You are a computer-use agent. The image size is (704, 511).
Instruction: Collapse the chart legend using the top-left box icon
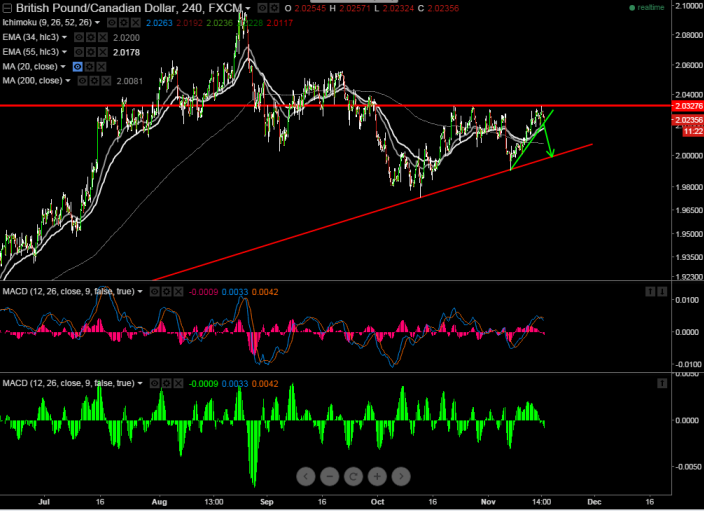[x=6, y=8]
